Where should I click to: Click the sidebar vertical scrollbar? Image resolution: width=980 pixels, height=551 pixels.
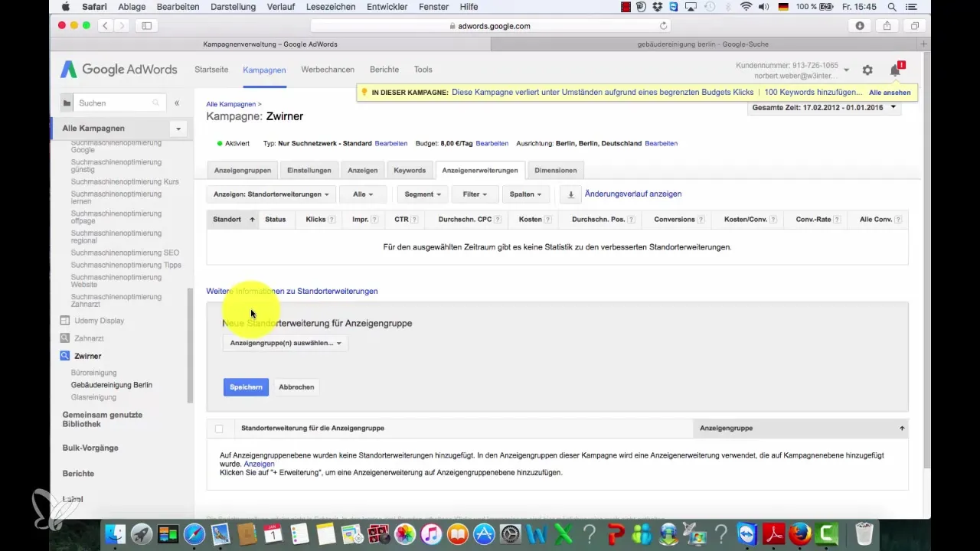point(190,346)
